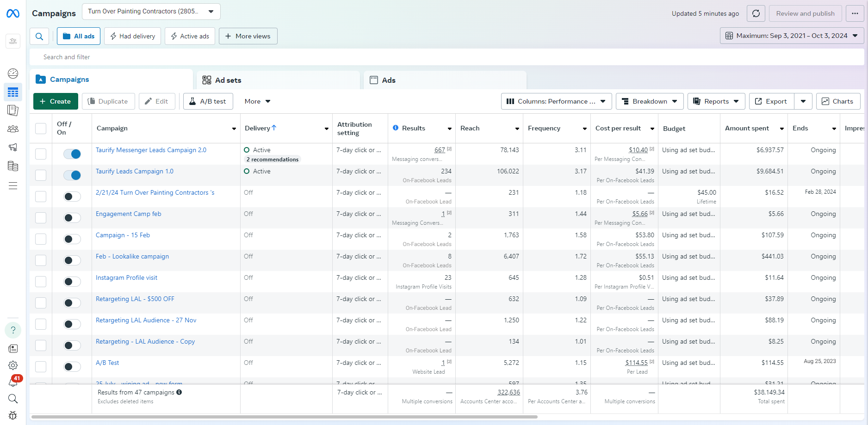The height and width of the screenshot is (425, 868).
Task: Enable the Instagram Profile visit campaign toggle
Action: pyautogui.click(x=72, y=282)
